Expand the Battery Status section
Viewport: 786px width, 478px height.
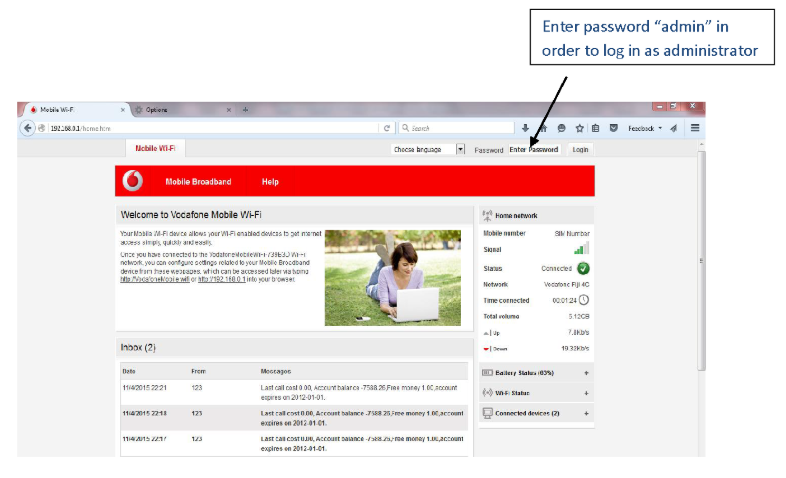pyautogui.click(x=586, y=373)
